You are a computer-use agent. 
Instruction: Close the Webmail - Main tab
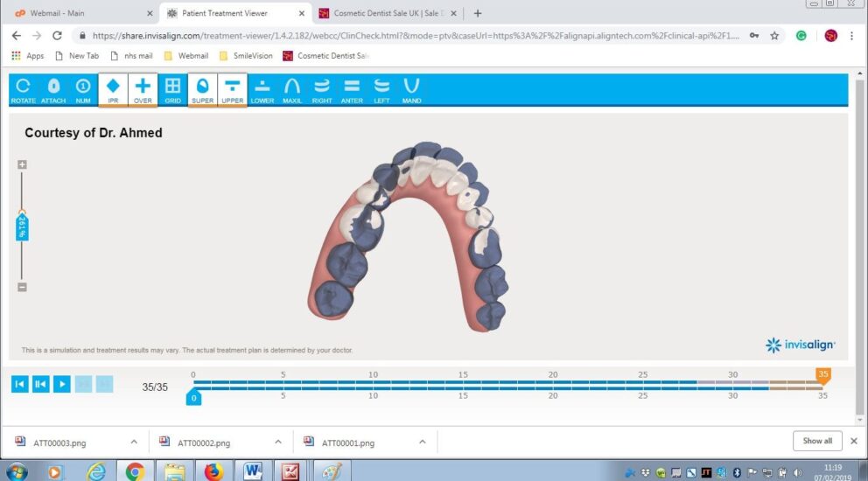coord(150,13)
